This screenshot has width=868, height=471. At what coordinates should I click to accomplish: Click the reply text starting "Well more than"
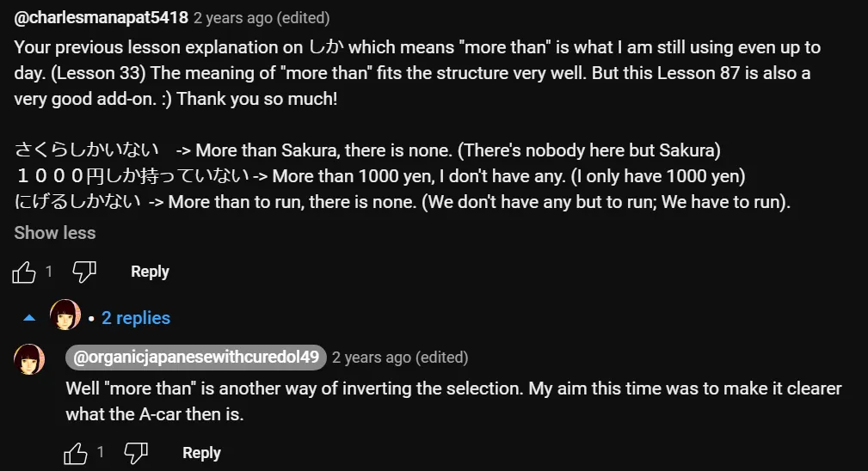point(453,401)
